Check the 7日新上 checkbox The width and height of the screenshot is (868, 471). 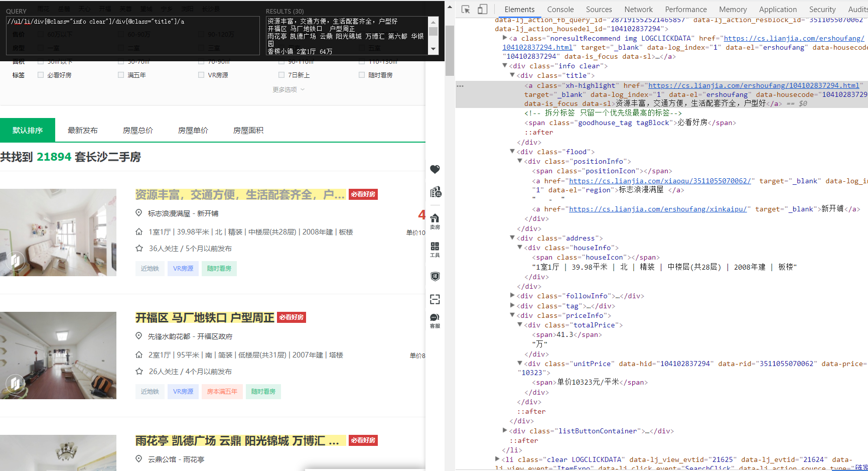point(281,75)
